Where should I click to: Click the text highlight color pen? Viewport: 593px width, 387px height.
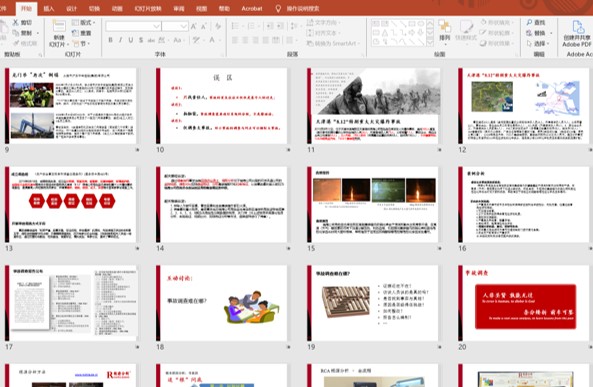pyautogui.click(x=196, y=40)
